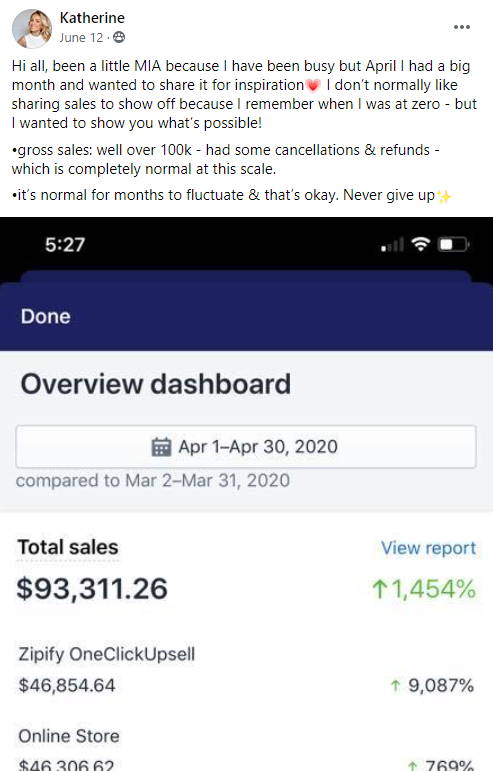The image size is (493, 771).
Task: Select the Online Store sales row
Action: pyautogui.click(x=246, y=750)
